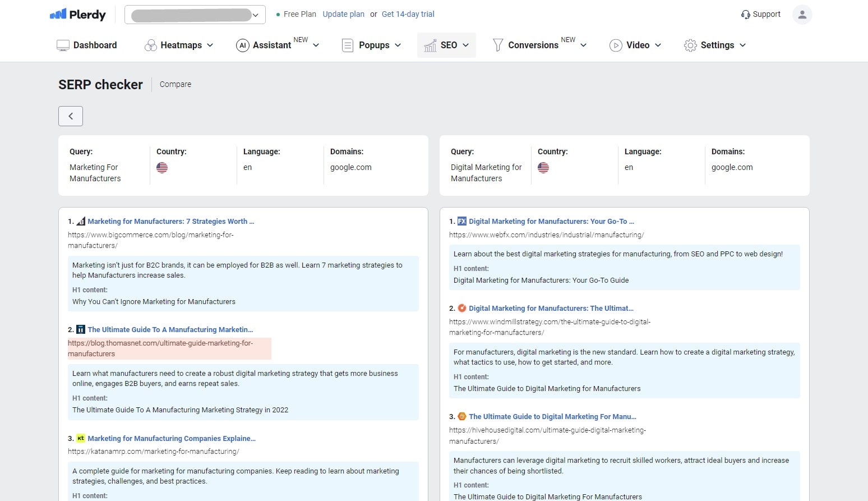Image resolution: width=868 pixels, height=501 pixels.
Task: Click the Plerdy logo icon
Action: [58, 15]
